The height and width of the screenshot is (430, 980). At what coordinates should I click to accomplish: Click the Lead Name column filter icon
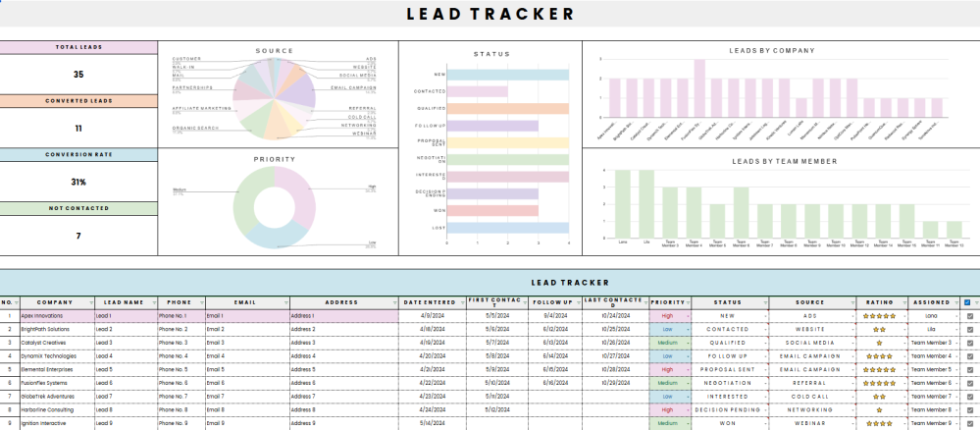point(152,302)
